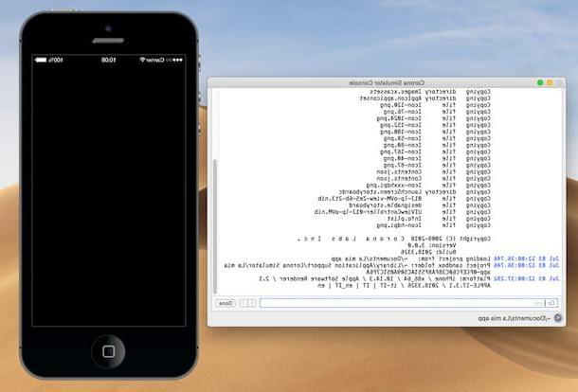Image resolution: width=578 pixels, height=392 pixels.
Task: Click the yellow minimize button of the console
Action: [x=550, y=82]
